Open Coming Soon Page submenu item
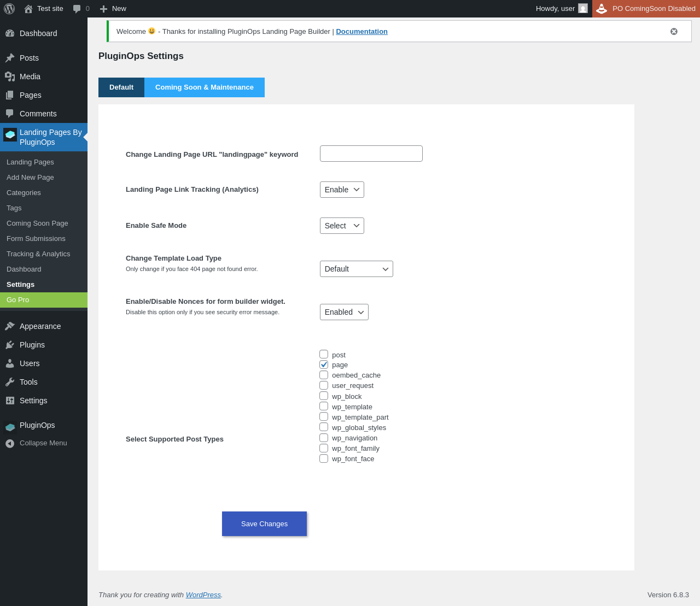Screen dimensions: 700x606 coord(44,223)
